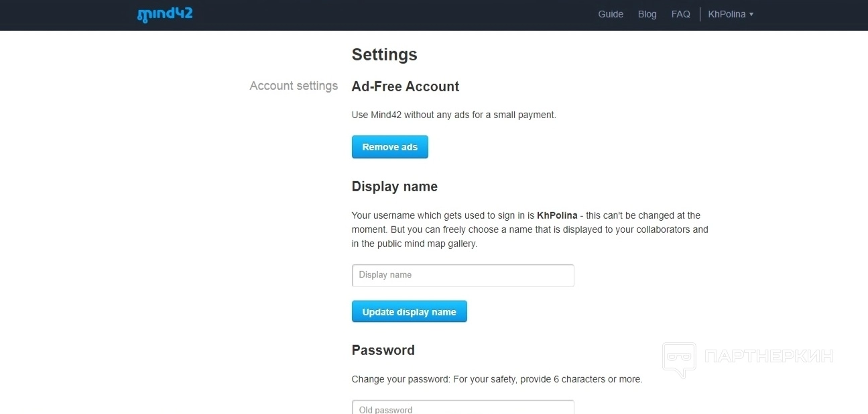Focus the Old password field

point(462,408)
